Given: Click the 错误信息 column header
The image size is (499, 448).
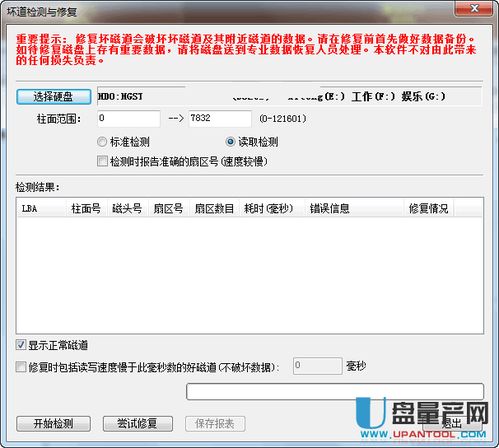Looking at the screenshot, I should (354, 209).
